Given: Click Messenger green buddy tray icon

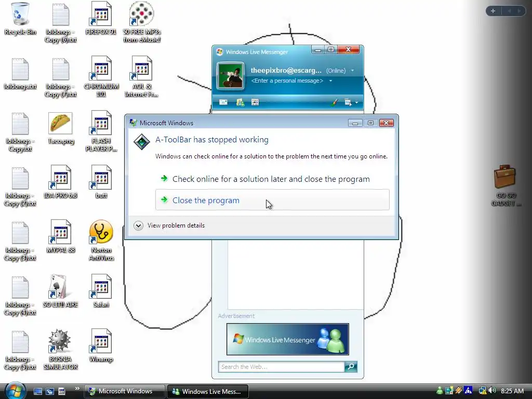Looking at the screenshot, I should click(x=440, y=391).
